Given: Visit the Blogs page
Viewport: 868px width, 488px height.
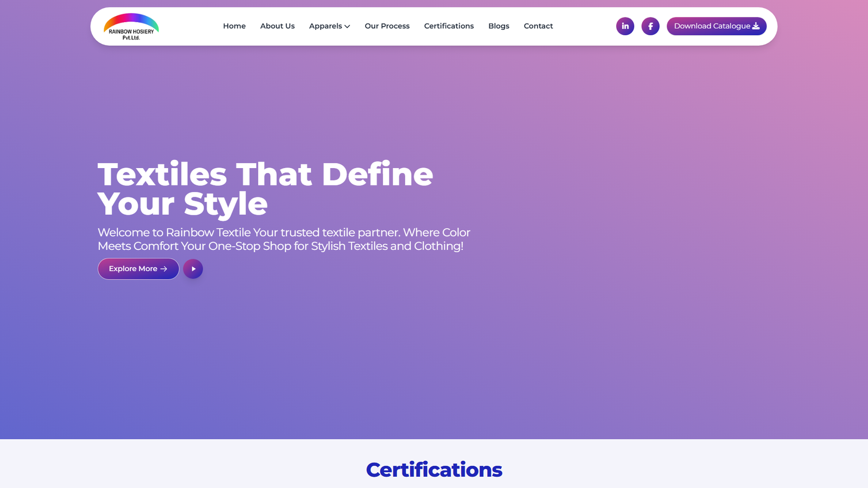Looking at the screenshot, I should pyautogui.click(x=499, y=26).
